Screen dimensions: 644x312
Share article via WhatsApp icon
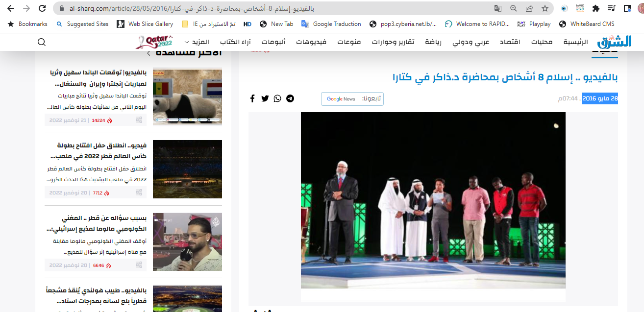point(277,98)
